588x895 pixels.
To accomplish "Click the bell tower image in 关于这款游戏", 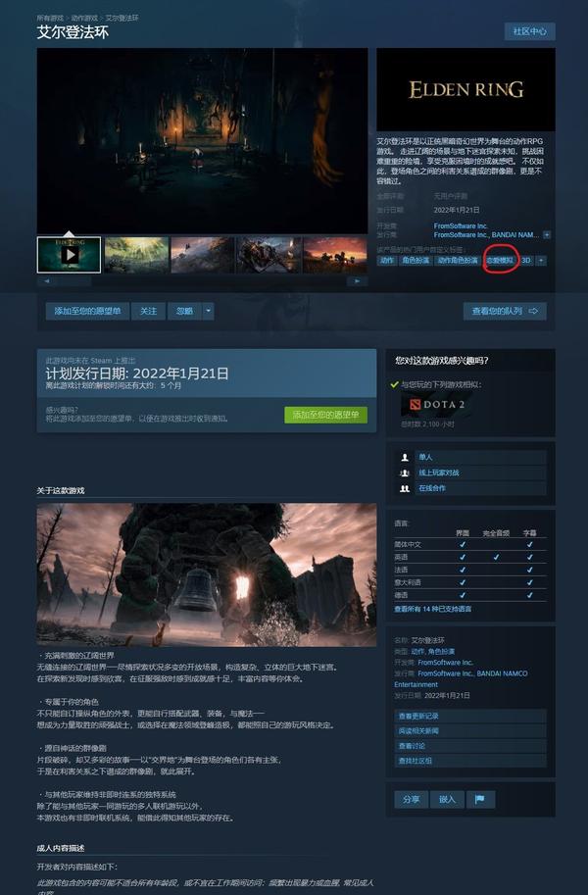I will pyautogui.click(x=207, y=574).
